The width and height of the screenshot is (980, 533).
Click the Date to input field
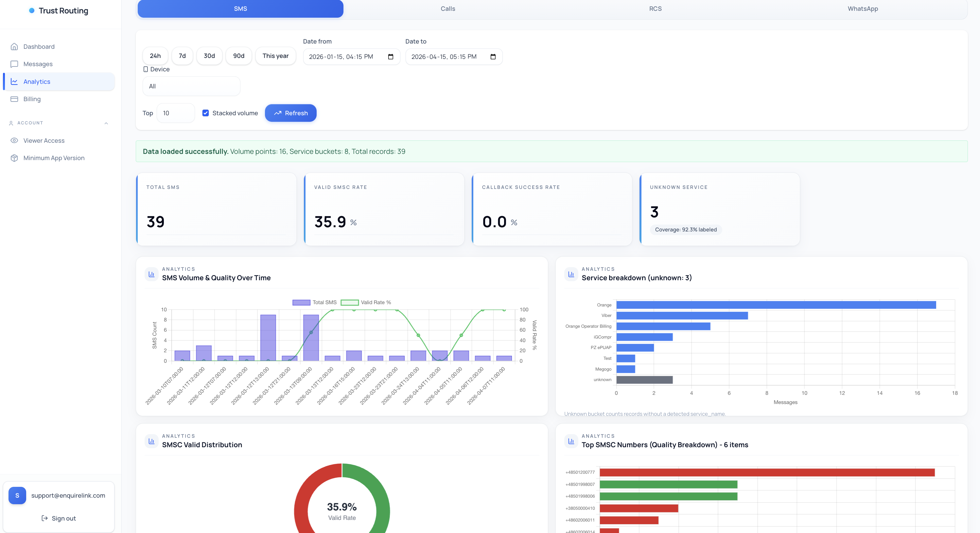tap(454, 57)
